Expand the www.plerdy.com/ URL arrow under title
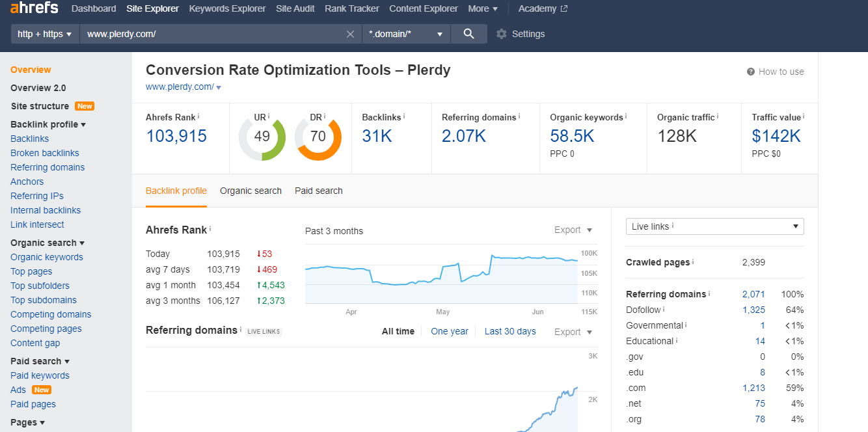This screenshot has height=432, width=868. [x=219, y=87]
